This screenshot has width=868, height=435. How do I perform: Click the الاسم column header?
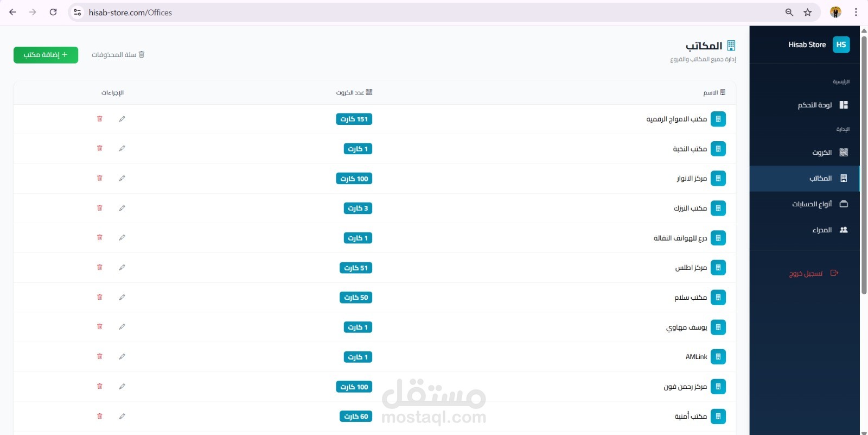coord(714,93)
